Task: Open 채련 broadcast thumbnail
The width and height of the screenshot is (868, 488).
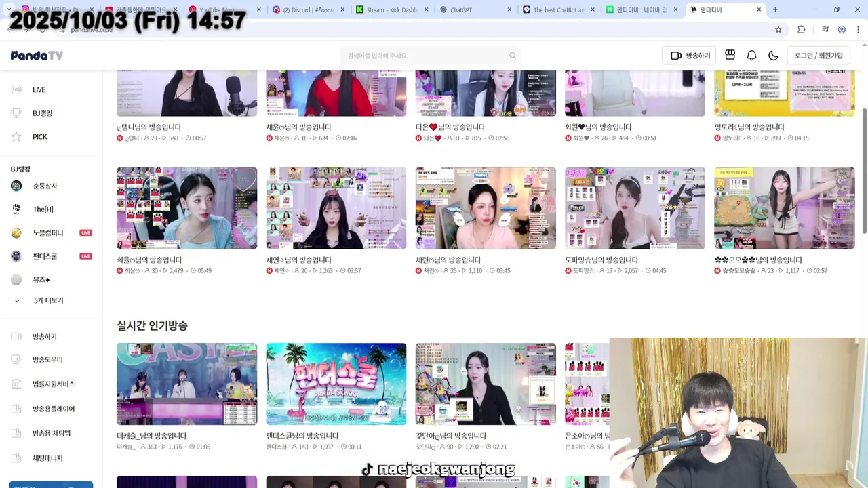Action: (486, 208)
